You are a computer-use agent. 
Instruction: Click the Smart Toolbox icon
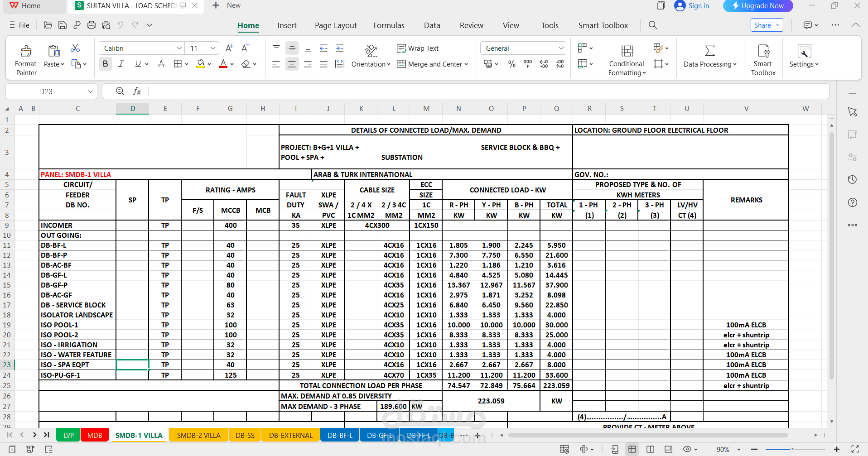763,50
